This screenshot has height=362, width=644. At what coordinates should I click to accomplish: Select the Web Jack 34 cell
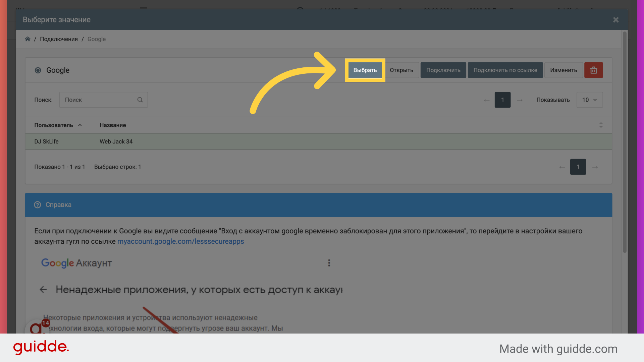pyautogui.click(x=116, y=141)
